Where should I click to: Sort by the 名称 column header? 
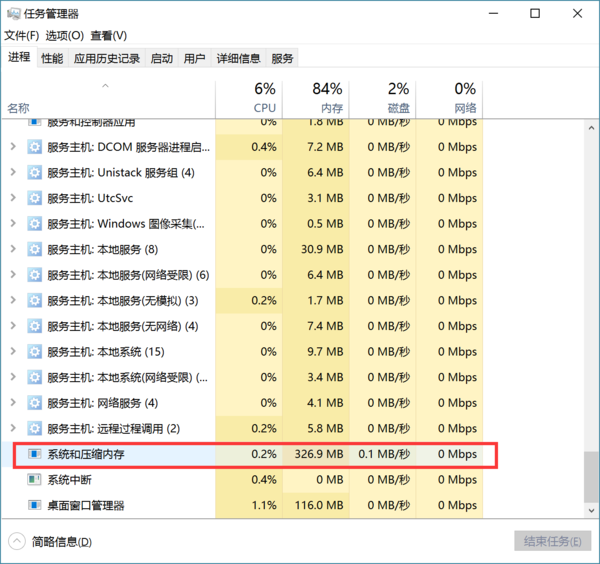(x=108, y=99)
